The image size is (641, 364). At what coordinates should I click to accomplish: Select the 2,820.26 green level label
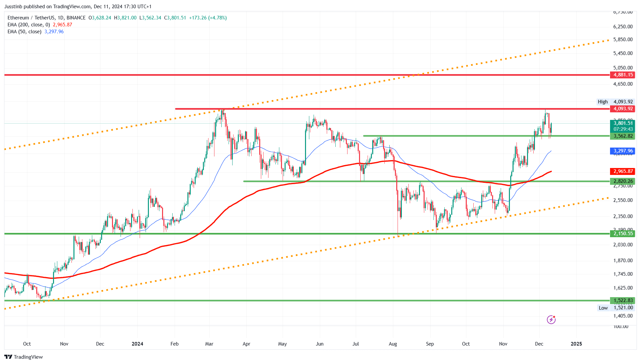[x=623, y=181]
